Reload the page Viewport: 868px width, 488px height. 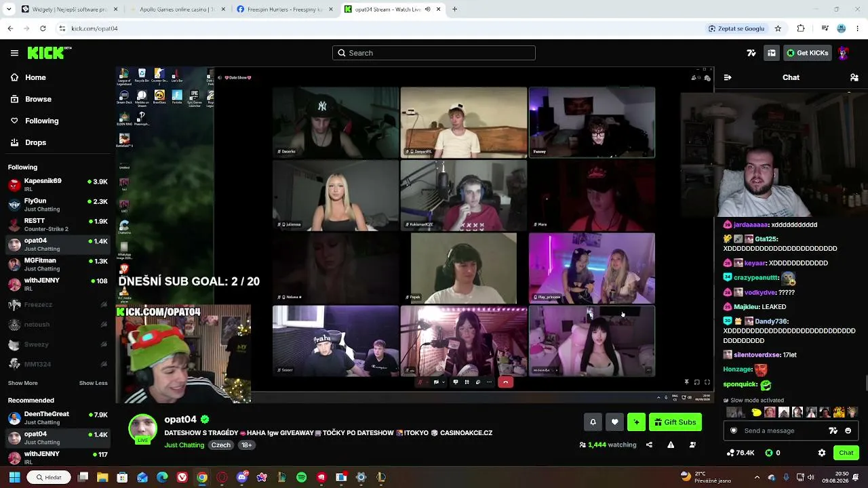[x=43, y=28]
